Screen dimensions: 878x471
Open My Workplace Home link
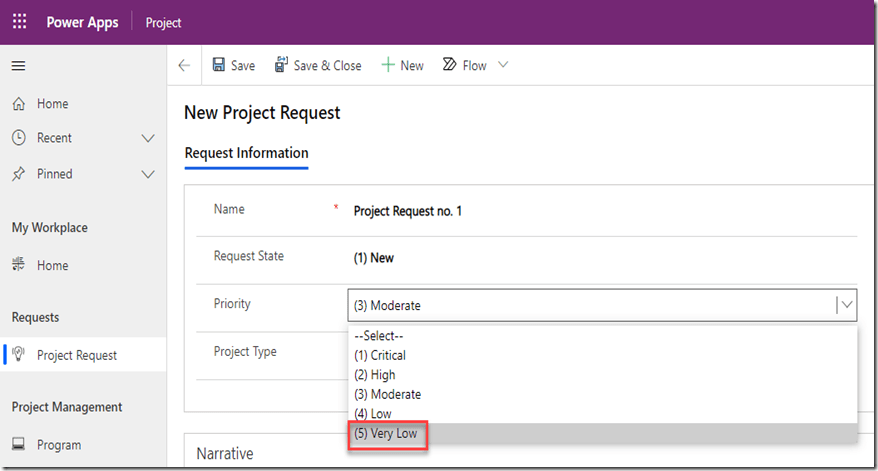click(52, 266)
